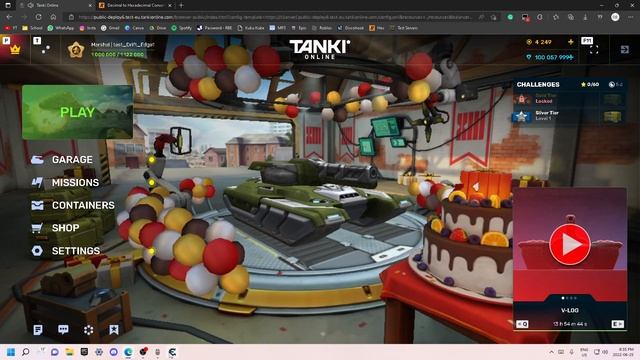640x360 pixels.
Task: Open the Gmail bookmark
Action: [x=110, y=28]
